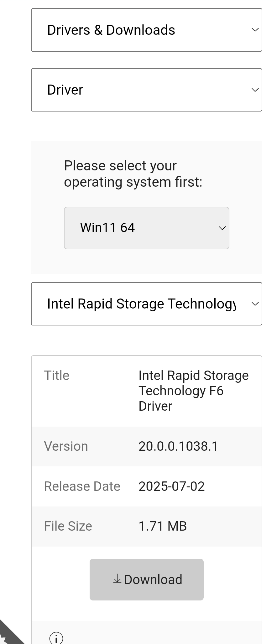Click the Release Date row label

click(x=82, y=486)
